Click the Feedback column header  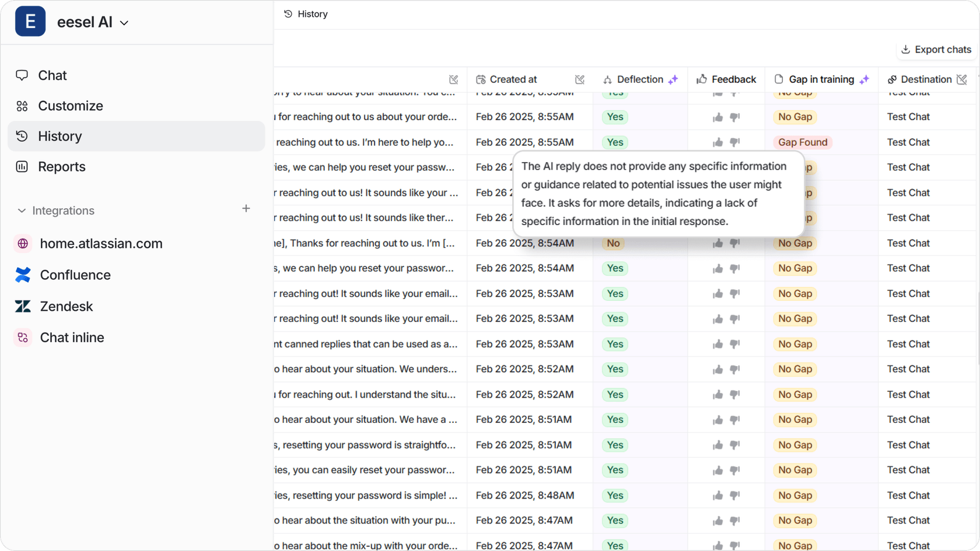point(726,79)
